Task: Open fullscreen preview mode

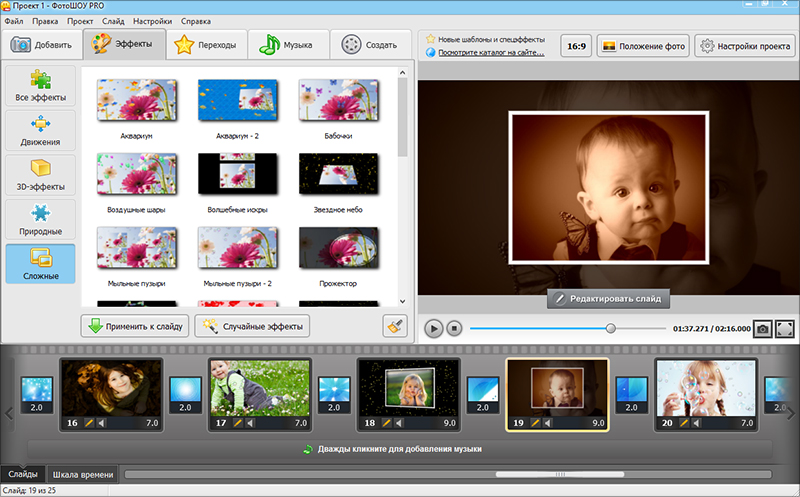Action: (785, 328)
